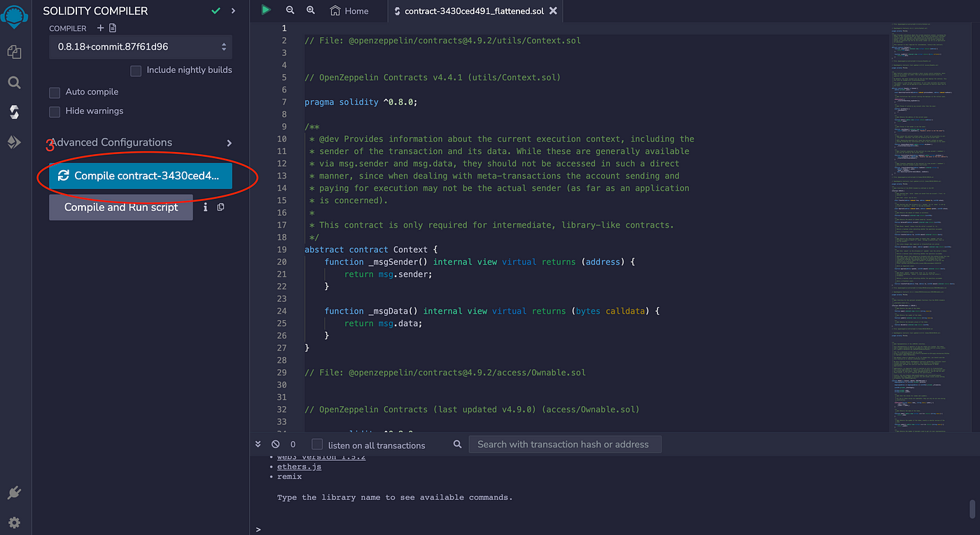Click 'pragma solidity ^0.8.0;' code line

click(x=361, y=102)
